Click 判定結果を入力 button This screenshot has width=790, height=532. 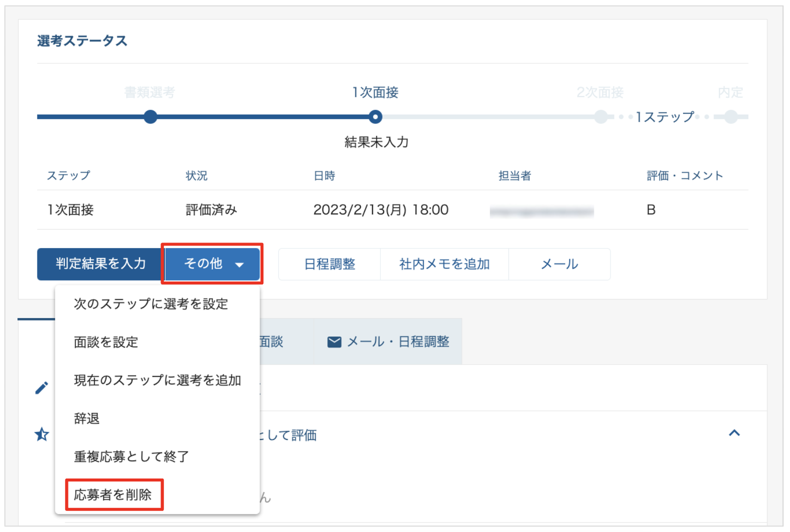[100, 263]
